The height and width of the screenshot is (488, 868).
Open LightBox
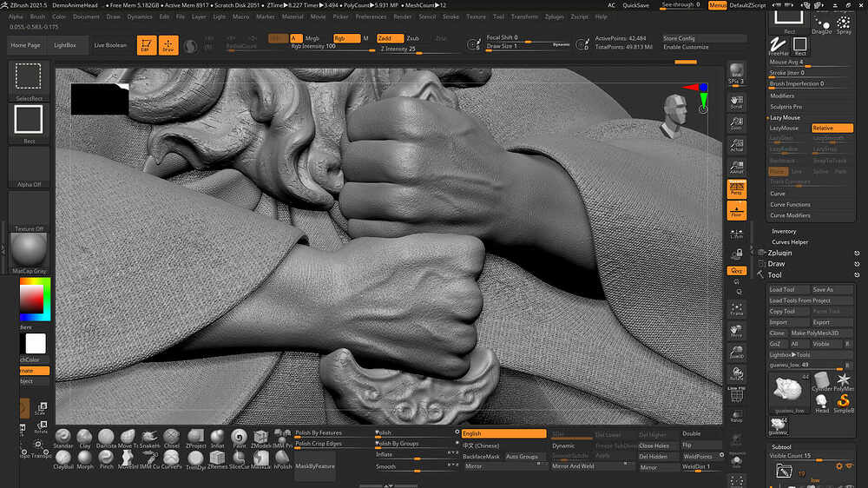coord(65,45)
